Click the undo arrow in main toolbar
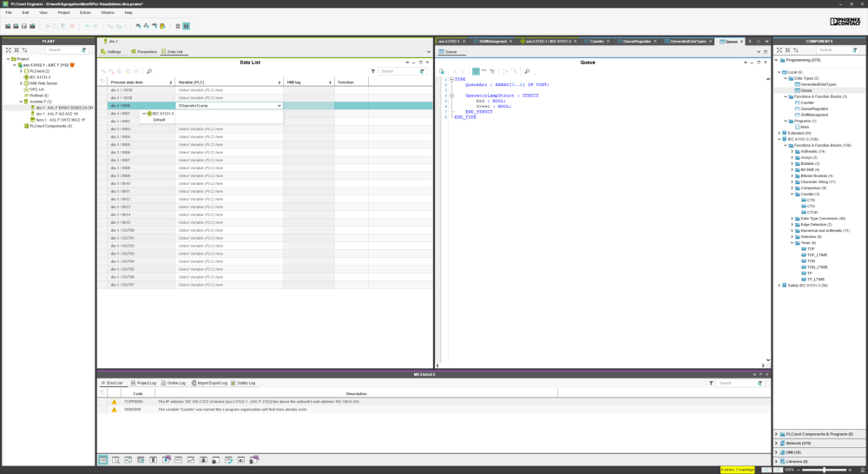868x474 pixels. point(87,26)
